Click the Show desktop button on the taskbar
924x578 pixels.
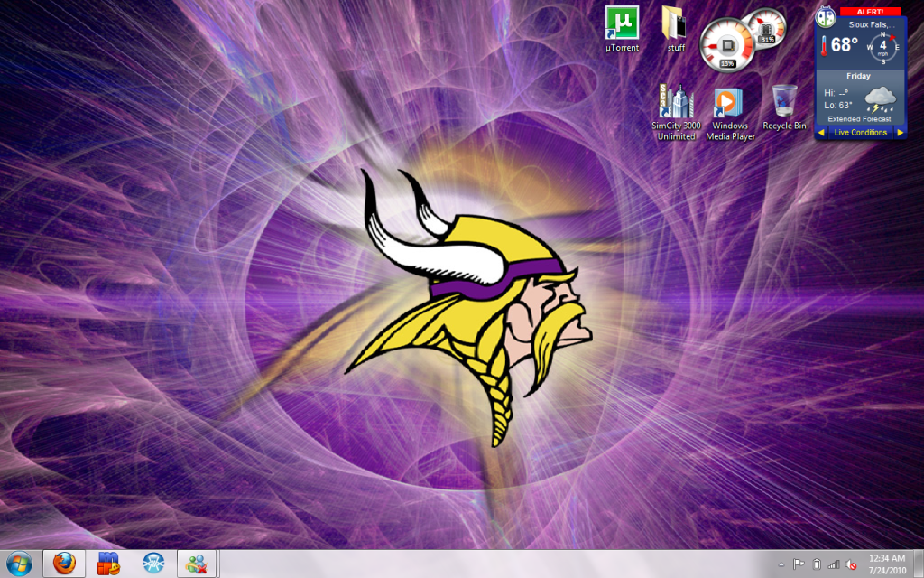click(919, 564)
